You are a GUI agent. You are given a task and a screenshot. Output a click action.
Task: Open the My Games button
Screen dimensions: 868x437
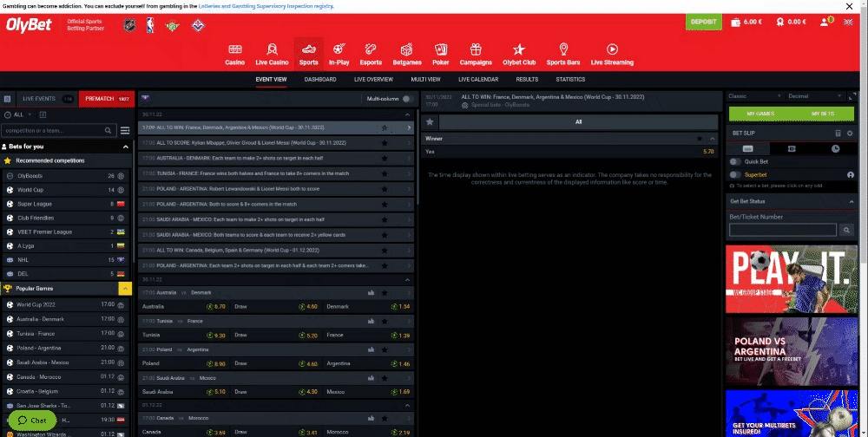pos(760,114)
